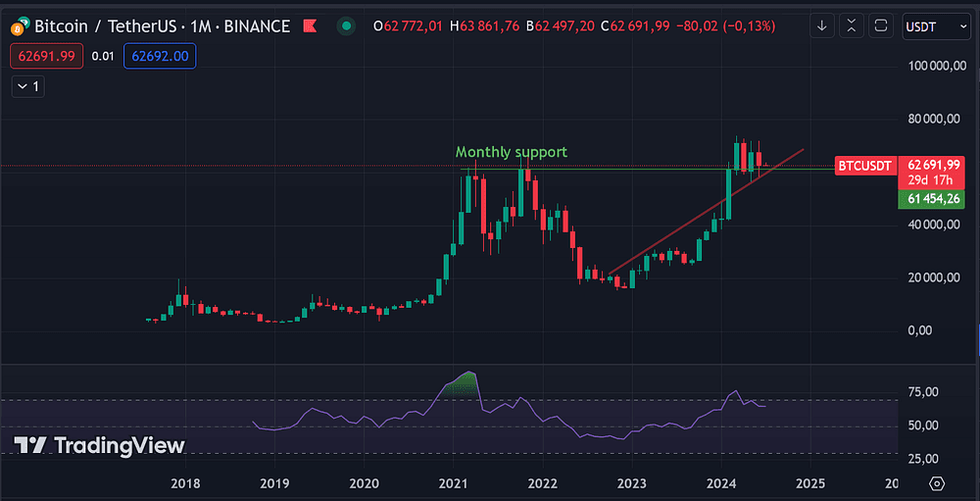Click the 2023 time axis label
The height and width of the screenshot is (501, 980).
click(x=632, y=483)
